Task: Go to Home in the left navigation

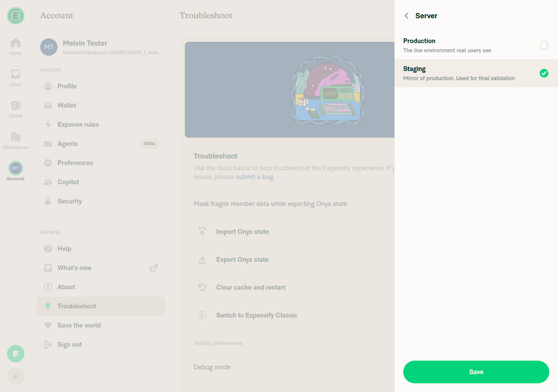Action: tap(16, 47)
